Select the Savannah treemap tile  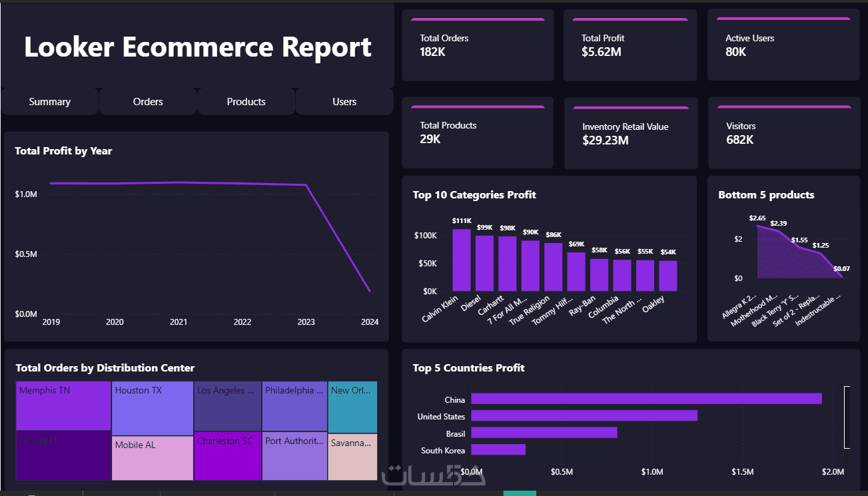[x=353, y=457]
